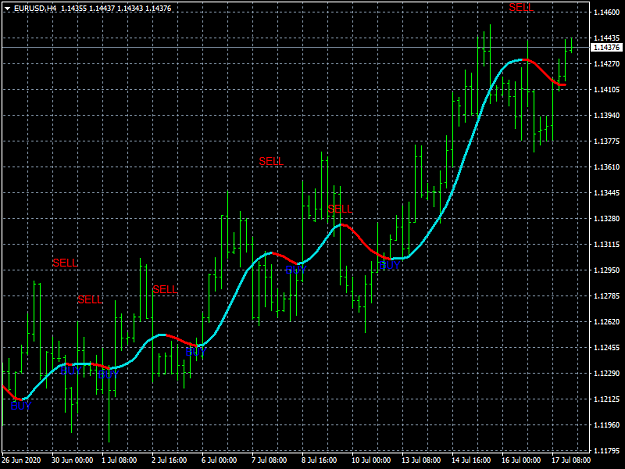This screenshot has width=625, height=469.
Task: Click price scale label 1.12125
Action: 607,399
